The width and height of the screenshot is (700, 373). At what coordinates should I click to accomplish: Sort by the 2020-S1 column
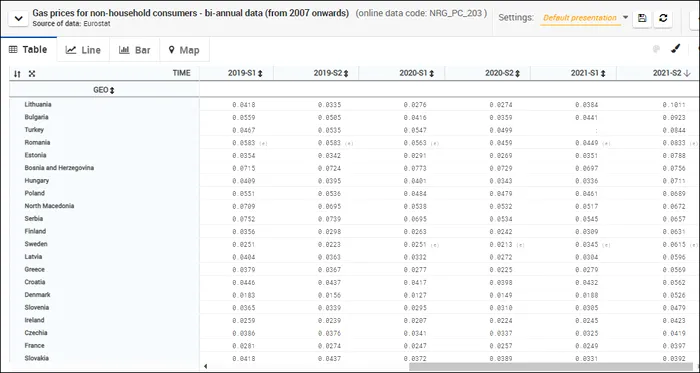431,74
